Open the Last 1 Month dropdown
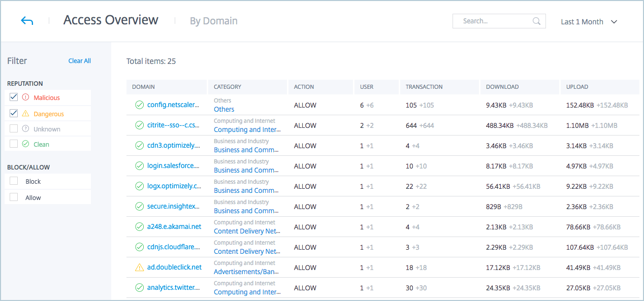This screenshot has width=644, height=301. point(589,22)
